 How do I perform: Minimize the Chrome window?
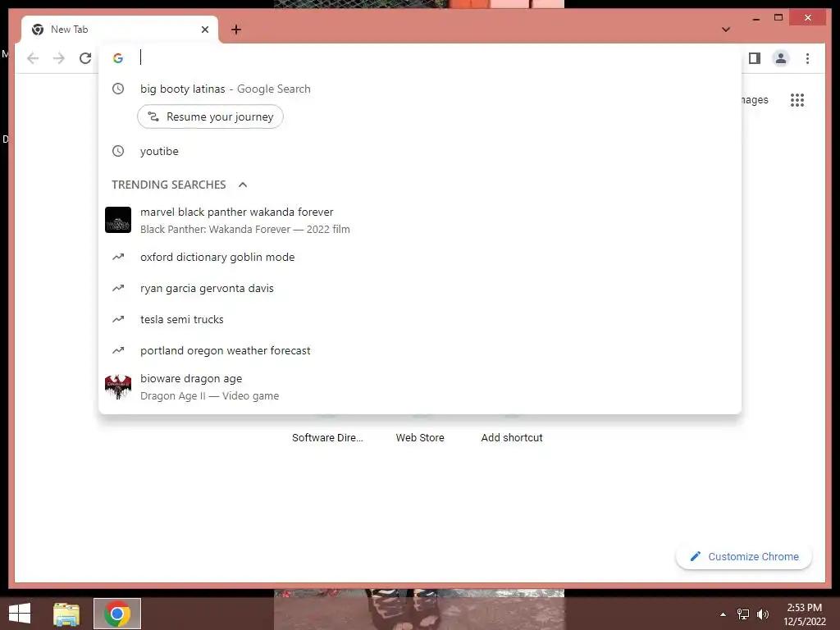756,18
